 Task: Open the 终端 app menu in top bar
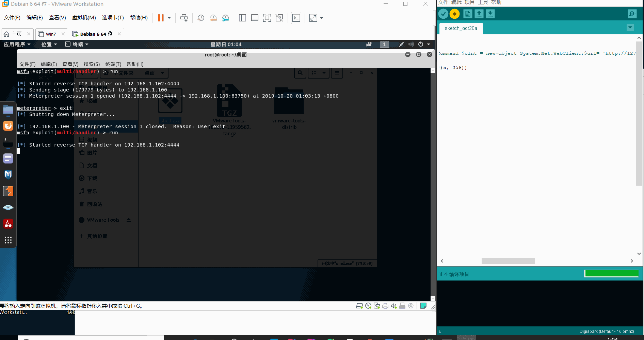[x=77, y=44]
